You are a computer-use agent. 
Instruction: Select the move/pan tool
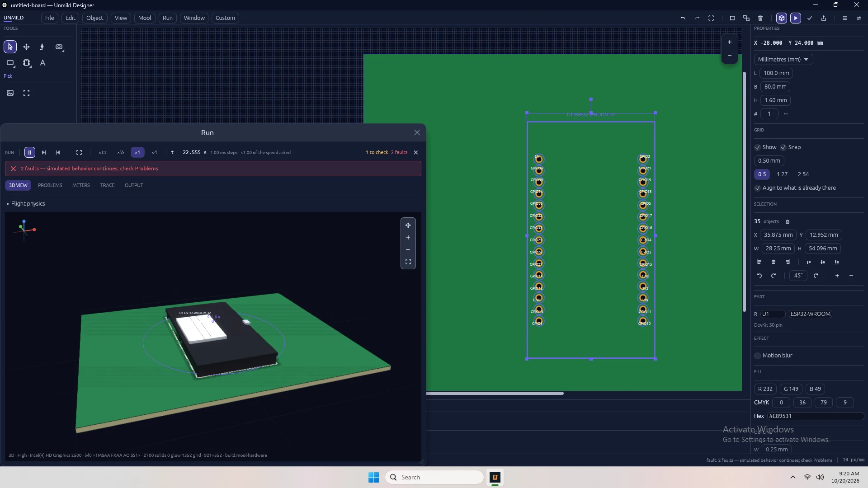tap(26, 47)
